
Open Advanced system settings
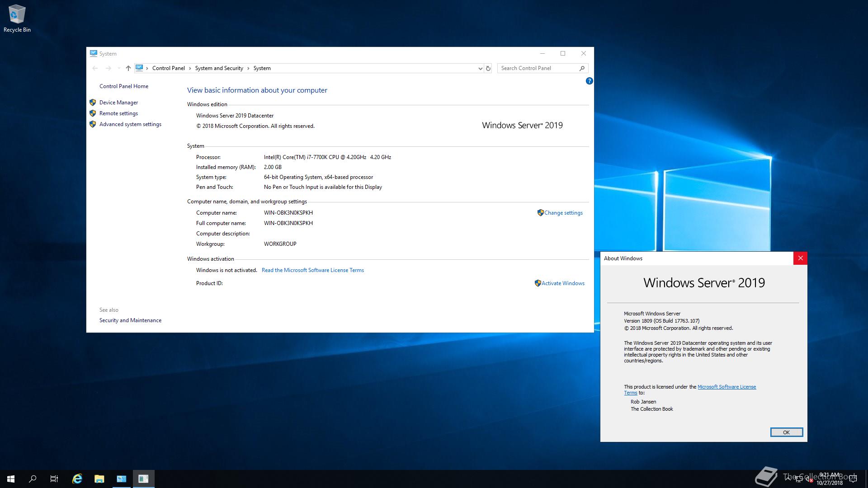click(x=131, y=124)
